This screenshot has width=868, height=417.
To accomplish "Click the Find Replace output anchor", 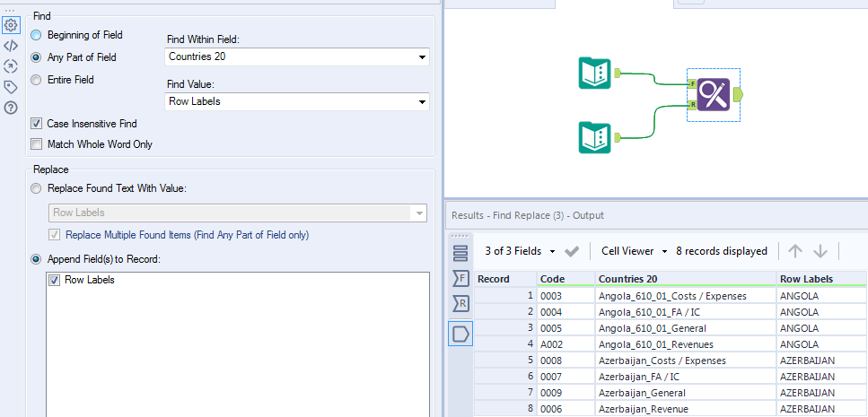I will 738,94.
